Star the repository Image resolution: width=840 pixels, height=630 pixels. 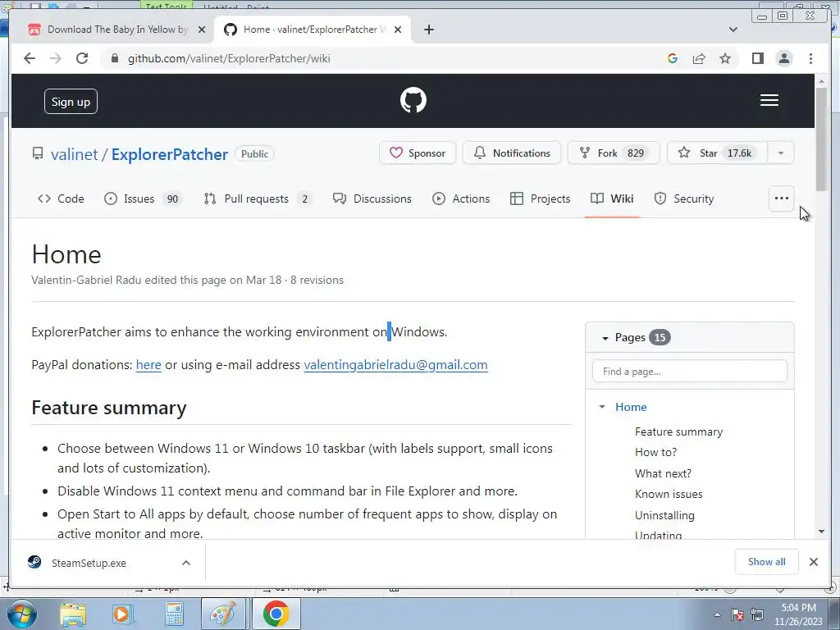click(x=717, y=153)
